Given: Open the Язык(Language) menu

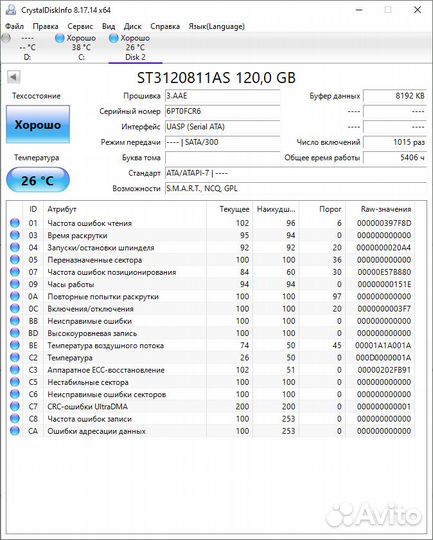Looking at the screenshot, I should click(x=216, y=26).
